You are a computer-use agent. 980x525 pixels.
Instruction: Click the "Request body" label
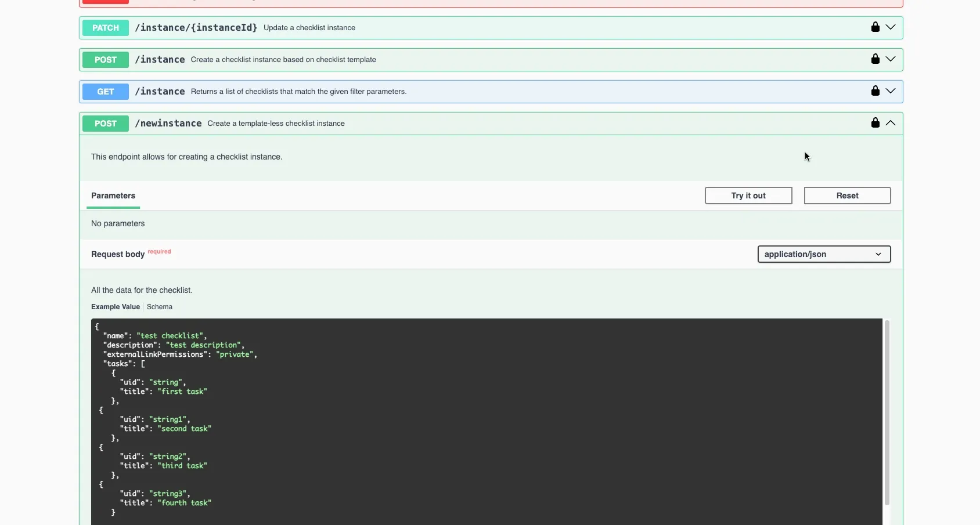click(118, 254)
